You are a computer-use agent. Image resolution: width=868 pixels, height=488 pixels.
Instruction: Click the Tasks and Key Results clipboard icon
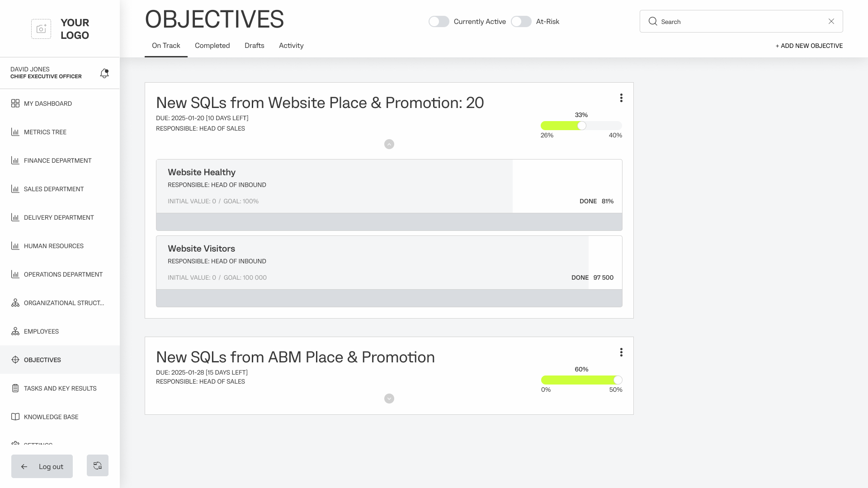pos(15,388)
